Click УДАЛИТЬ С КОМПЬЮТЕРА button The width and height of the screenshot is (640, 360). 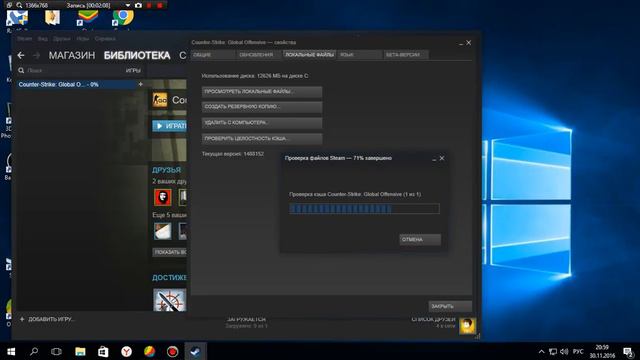[262, 123]
